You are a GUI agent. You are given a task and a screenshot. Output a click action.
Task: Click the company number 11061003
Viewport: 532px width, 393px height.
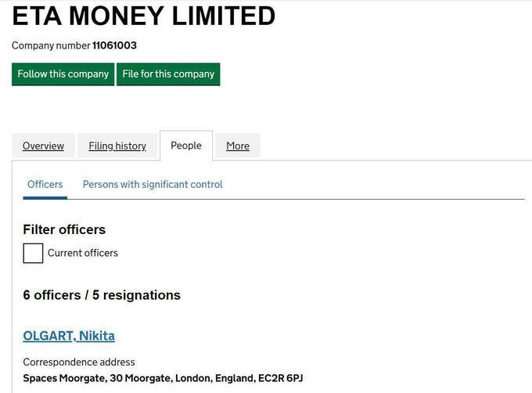click(114, 45)
